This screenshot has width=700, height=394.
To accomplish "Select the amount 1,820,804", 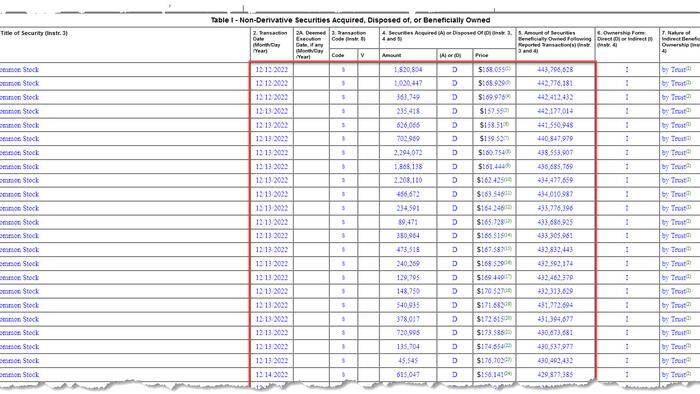I will (408, 70).
